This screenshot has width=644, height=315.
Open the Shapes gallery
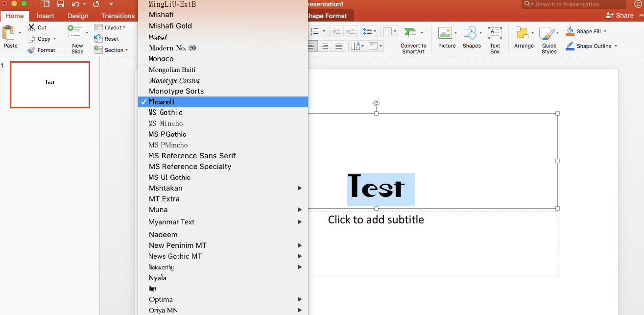[x=470, y=33]
